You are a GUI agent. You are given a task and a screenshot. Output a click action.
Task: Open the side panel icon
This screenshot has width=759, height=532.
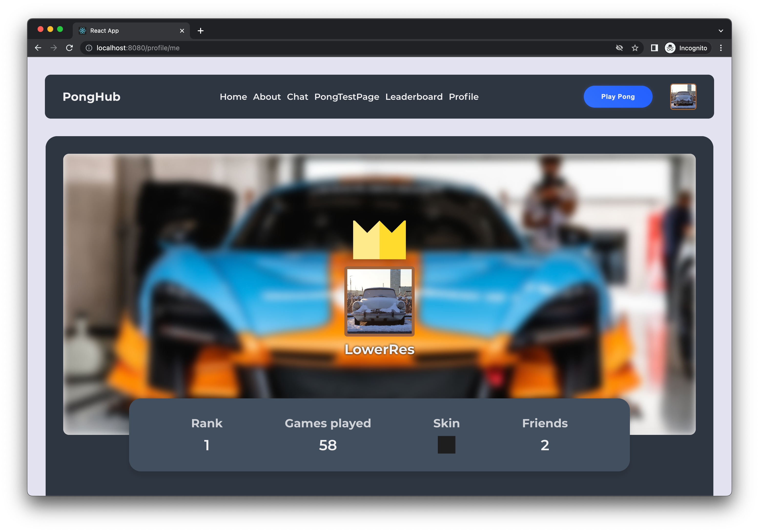click(654, 48)
